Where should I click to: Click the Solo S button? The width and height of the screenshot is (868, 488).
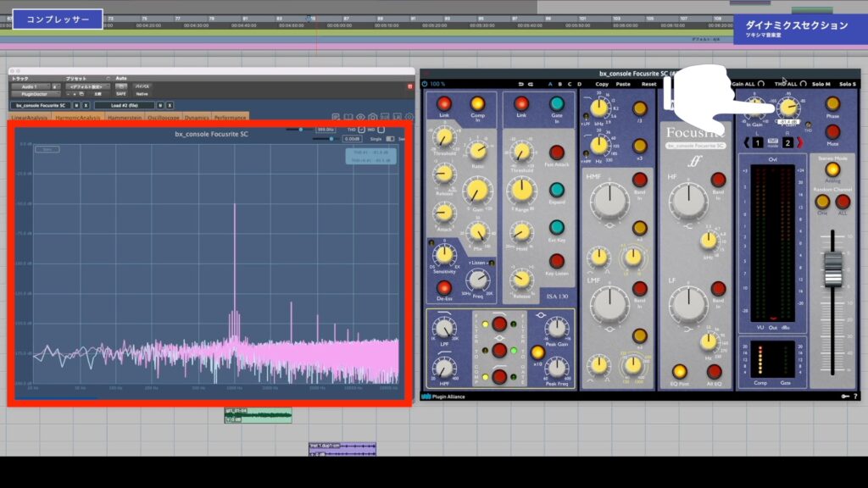848,84
